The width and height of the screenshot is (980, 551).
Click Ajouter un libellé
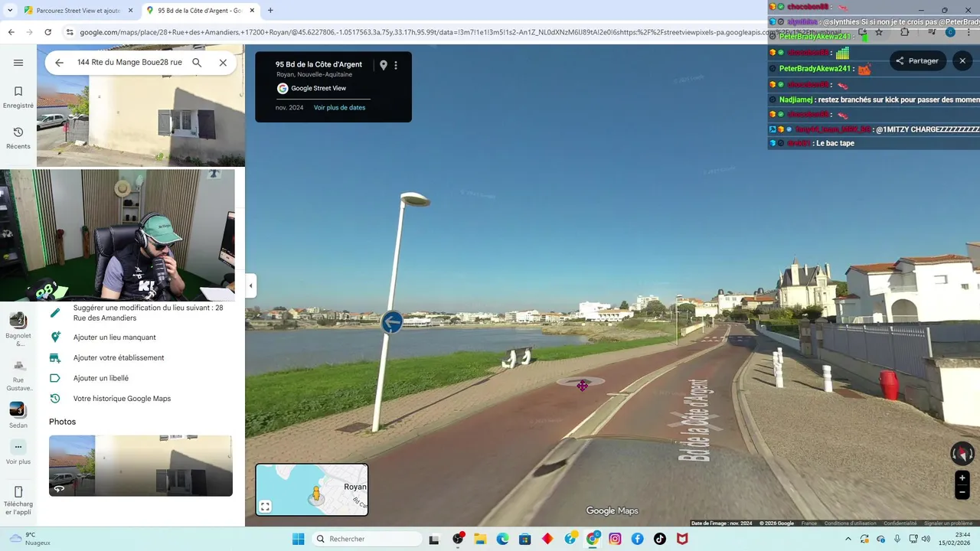click(101, 378)
